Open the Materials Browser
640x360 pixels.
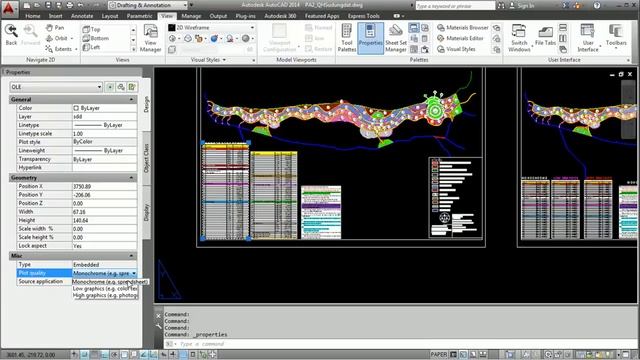point(462,28)
